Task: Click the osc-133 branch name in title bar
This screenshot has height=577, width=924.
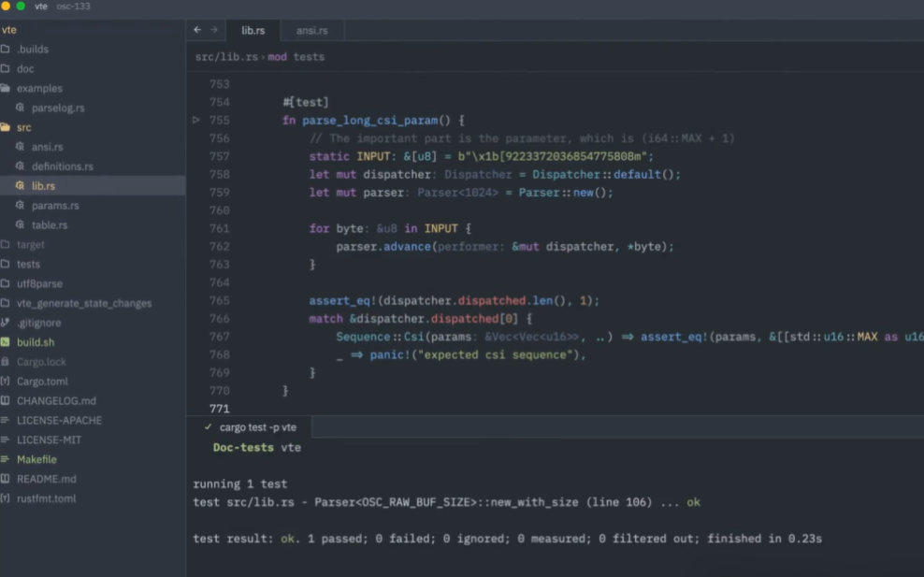Action: tap(73, 6)
